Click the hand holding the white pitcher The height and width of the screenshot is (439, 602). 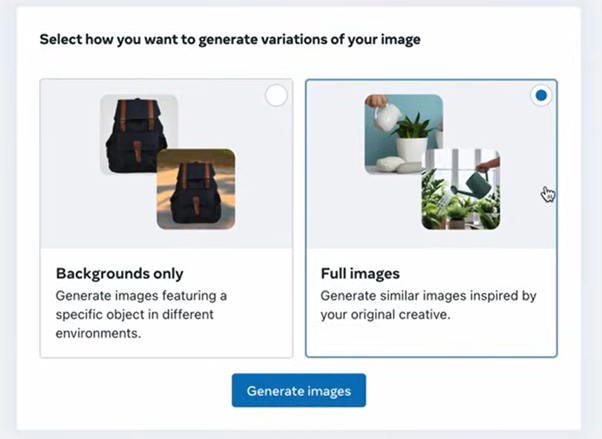[x=374, y=101]
